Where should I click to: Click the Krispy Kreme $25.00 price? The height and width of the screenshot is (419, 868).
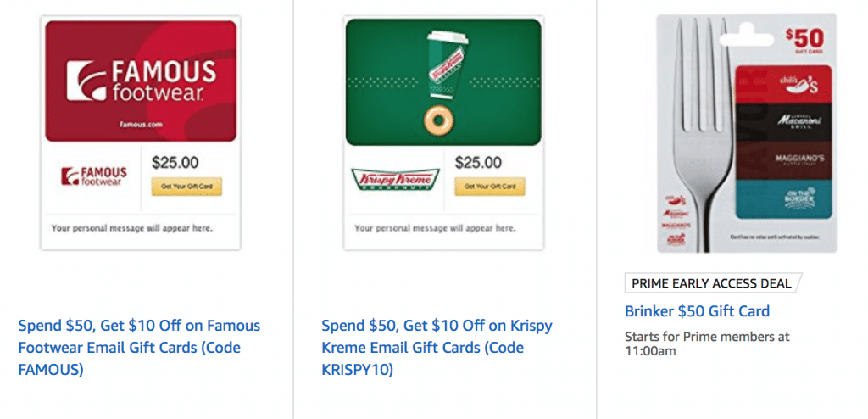point(479,161)
